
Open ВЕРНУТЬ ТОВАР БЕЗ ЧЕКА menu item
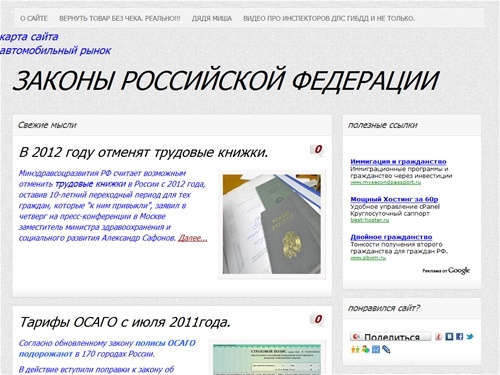coord(120,18)
